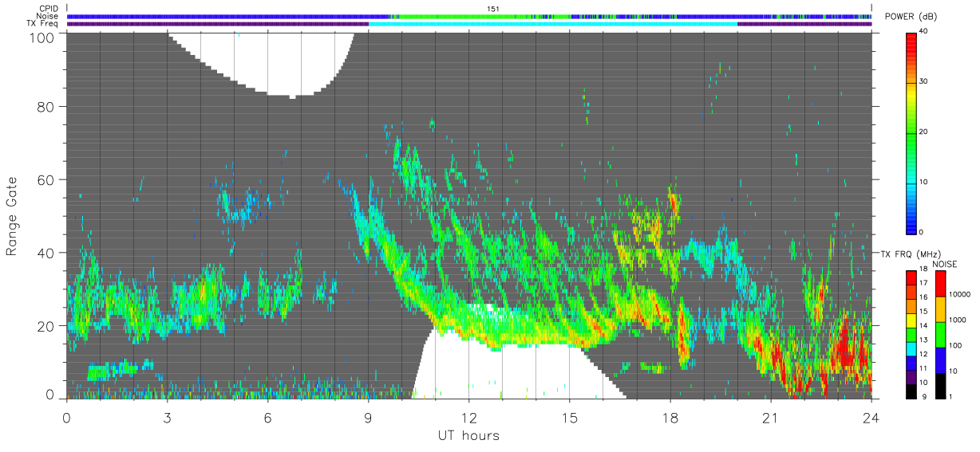The image size is (980, 452).
Task: Click the 3 tick on UT hours axis
Action: pyautogui.click(x=167, y=419)
